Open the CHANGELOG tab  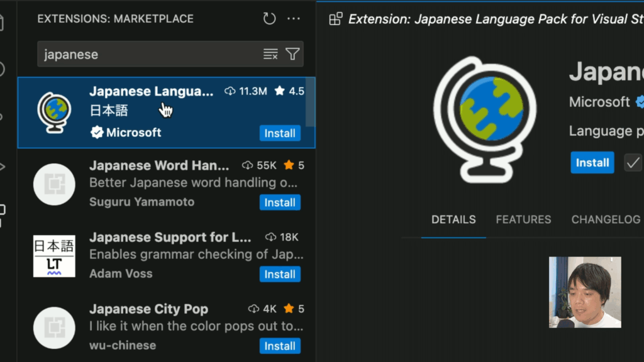pyautogui.click(x=605, y=219)
